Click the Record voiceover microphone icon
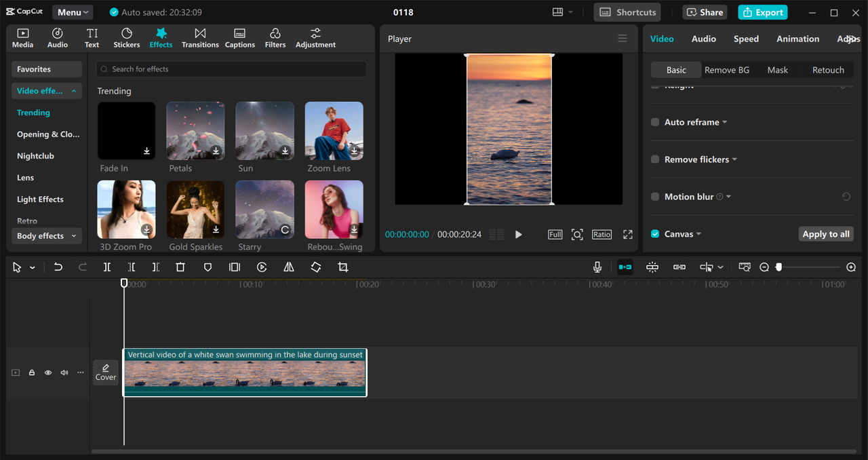Viewport: 868px width, 460px height. tap(597, 267)
